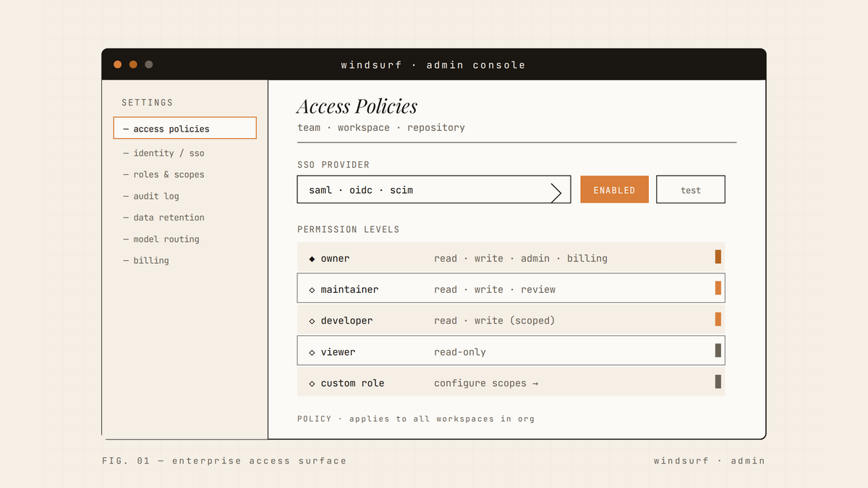Follow the configure scopes → link

coord(486,383)
